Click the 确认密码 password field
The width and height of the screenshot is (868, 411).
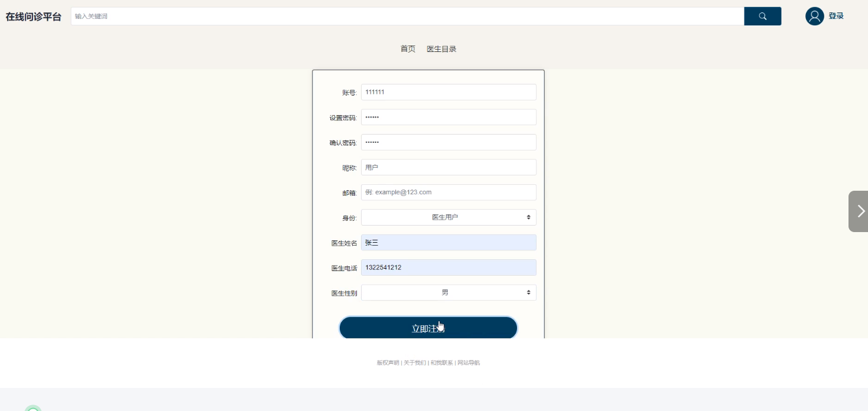pos(448,142)
